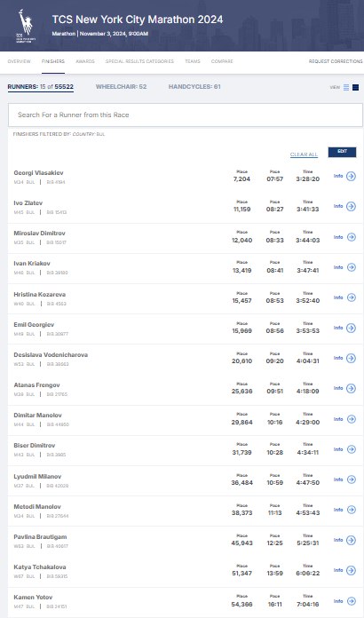Open info arrow for Hristina Kozareva
This screenshot has width=364, height=618.
pyautogui.click(x=351, y=297)
